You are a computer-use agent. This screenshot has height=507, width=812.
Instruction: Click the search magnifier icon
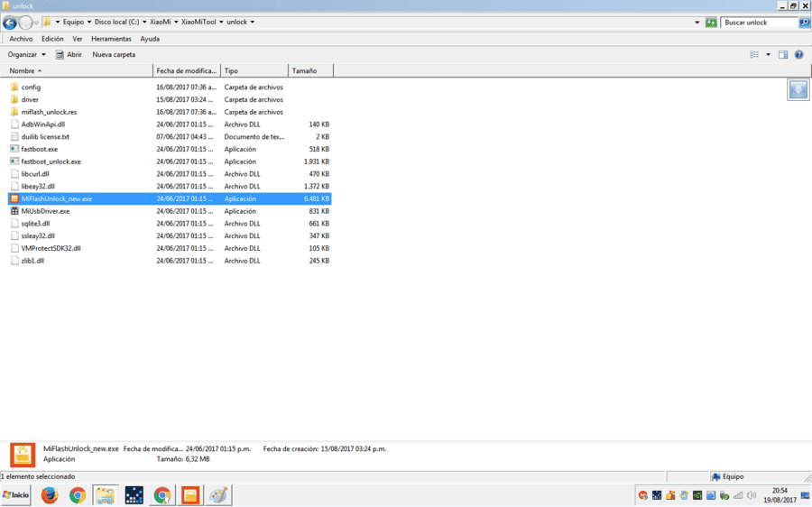[804, 23]
